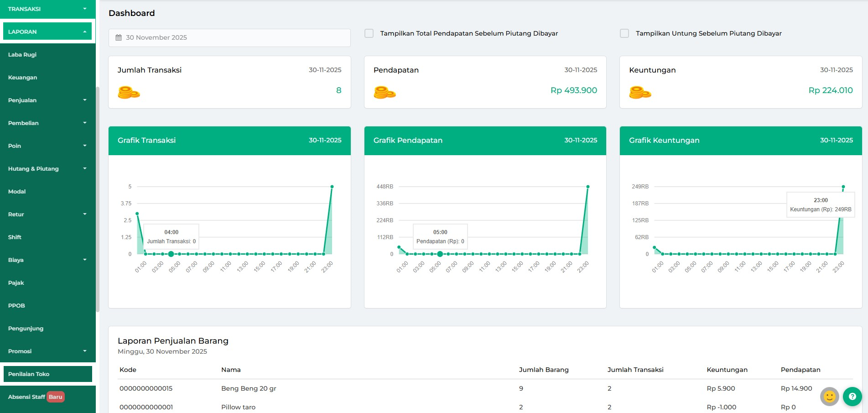Click the coin icon in Jumlah Transaksi card
The height and width of the screenshot is (413, 868).
pos(129,93)
